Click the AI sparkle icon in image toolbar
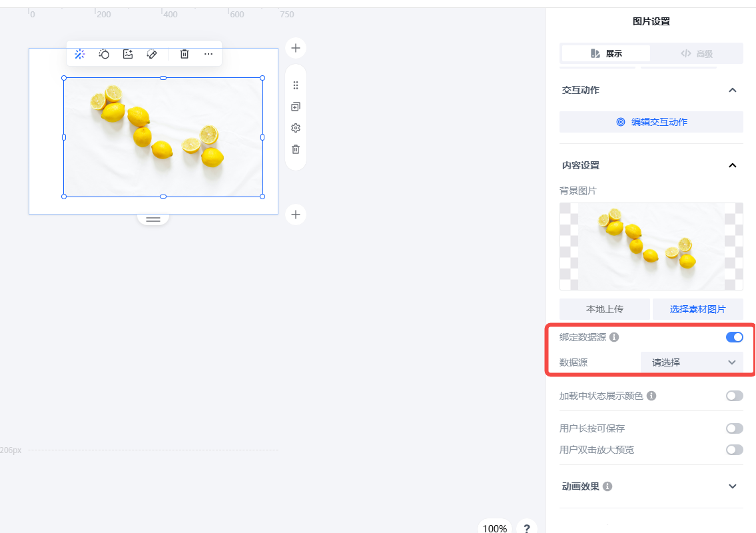Screen dimensions: 756x533 click(80, 54)
